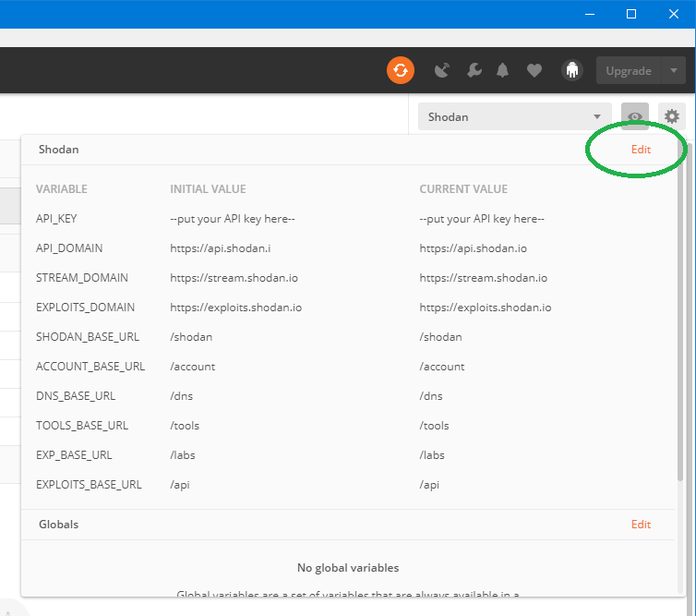Select TOOLS_BASE_URL variable name
Image resolution: width=696 pixels, height=616 pixels.
pyautogui.click(x=82, y=426)
